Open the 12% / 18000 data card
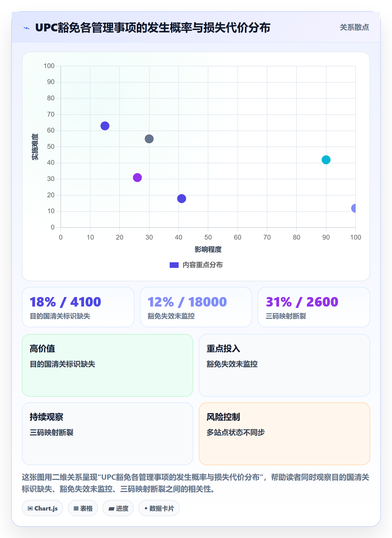Screen dimensions: 392x538 [x=196, y=307]
